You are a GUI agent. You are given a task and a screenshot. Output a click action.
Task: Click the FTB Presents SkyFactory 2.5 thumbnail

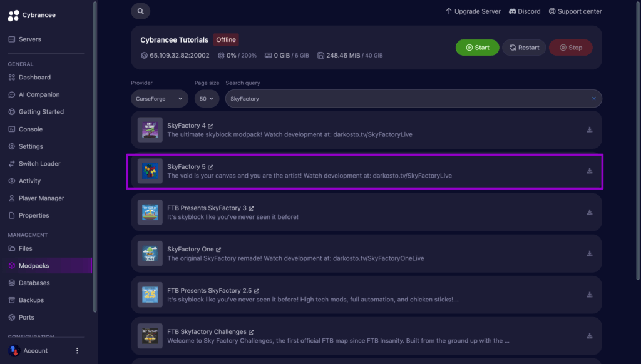pos(150,295)
